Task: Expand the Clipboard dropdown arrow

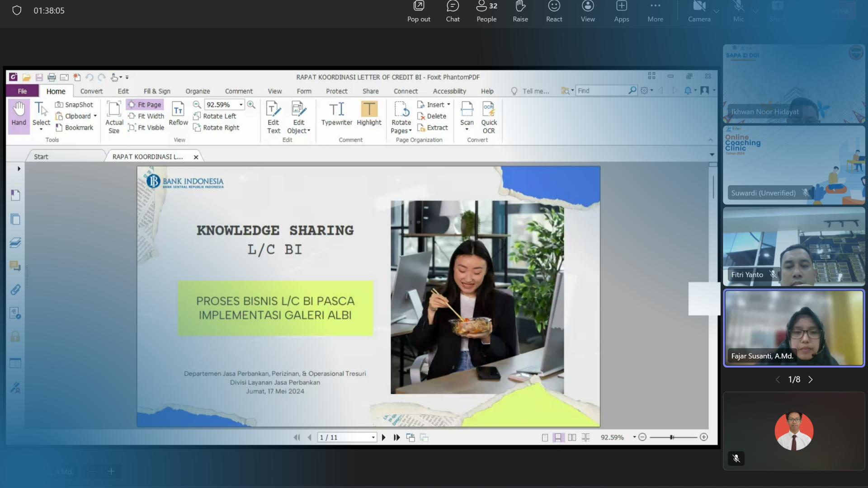Action: [x=95, y=116]
